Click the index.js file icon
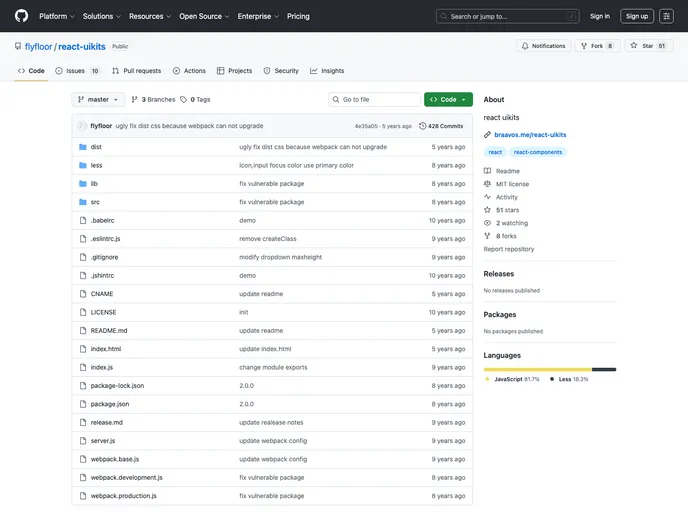 (82, 367)
